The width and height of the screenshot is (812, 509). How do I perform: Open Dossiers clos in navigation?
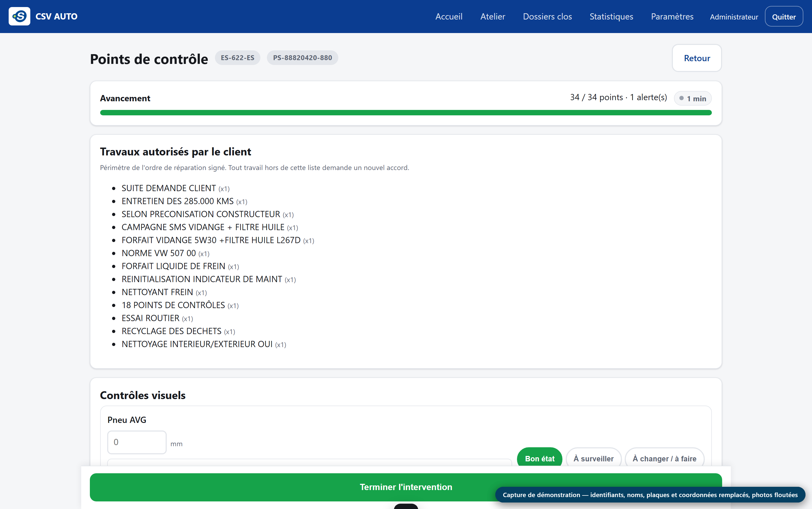click(x=547, y=17)
